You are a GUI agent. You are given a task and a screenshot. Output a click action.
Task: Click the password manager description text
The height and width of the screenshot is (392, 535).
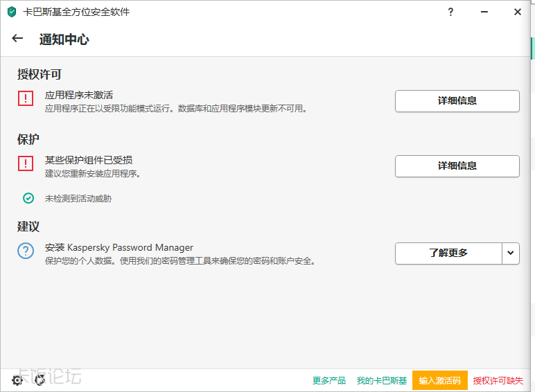[180, 261]
